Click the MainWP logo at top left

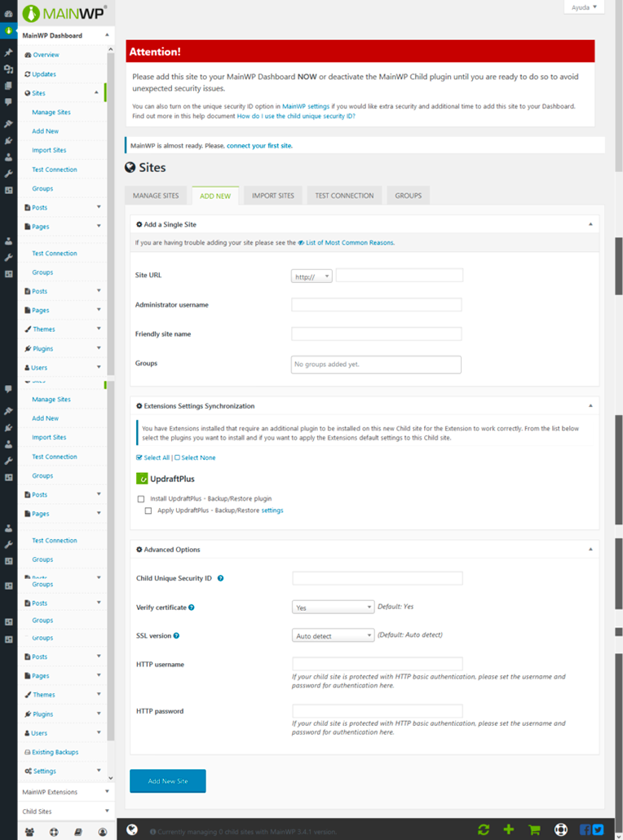click(x=64, y=13)
